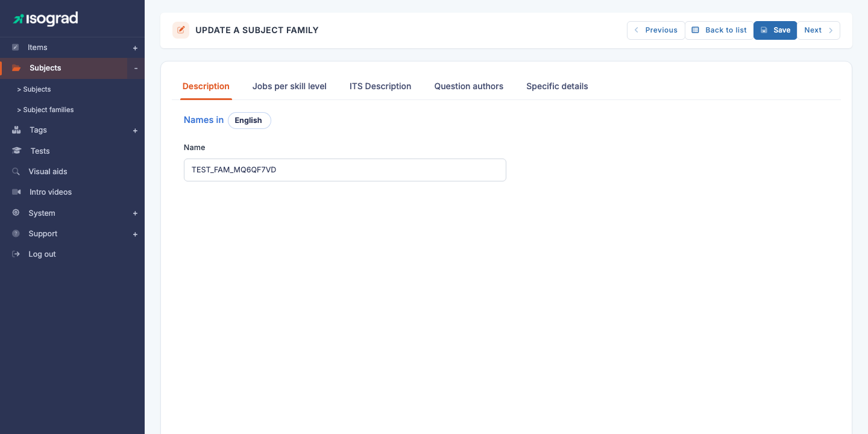The height and width of the screenshot is (434, 868).
Task: Expand the Items menu with plus sign
Action: tap(135, 48)
